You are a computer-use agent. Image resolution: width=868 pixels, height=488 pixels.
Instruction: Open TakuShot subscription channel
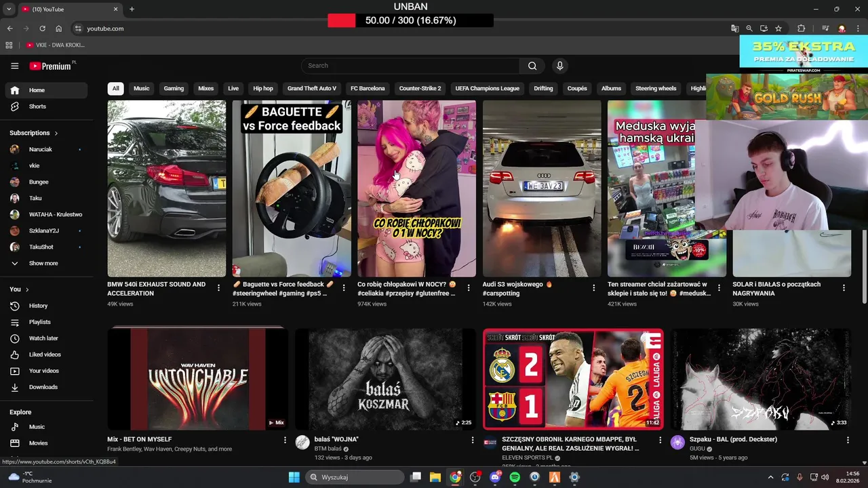point(46,247)
